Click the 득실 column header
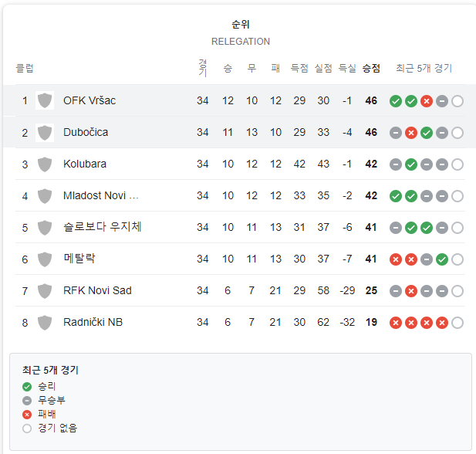Viewport: 476px width, 454px height. [347, 68]
